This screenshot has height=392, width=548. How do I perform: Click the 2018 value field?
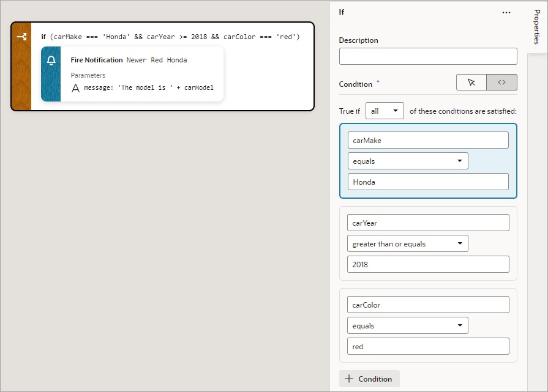click(428, 264)
